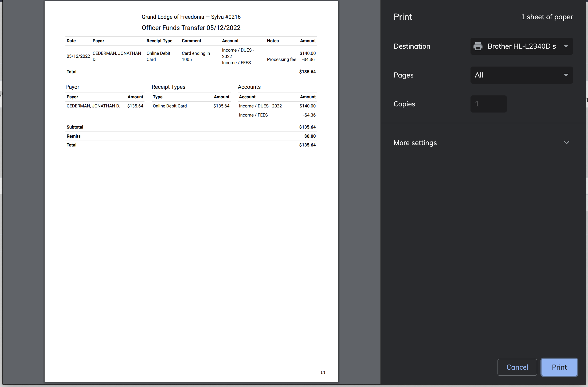588x387 pixels.
Task: Click 'Grand Lodge of Freedonia — Sylva #0216' title
Action: pos(191,17)
